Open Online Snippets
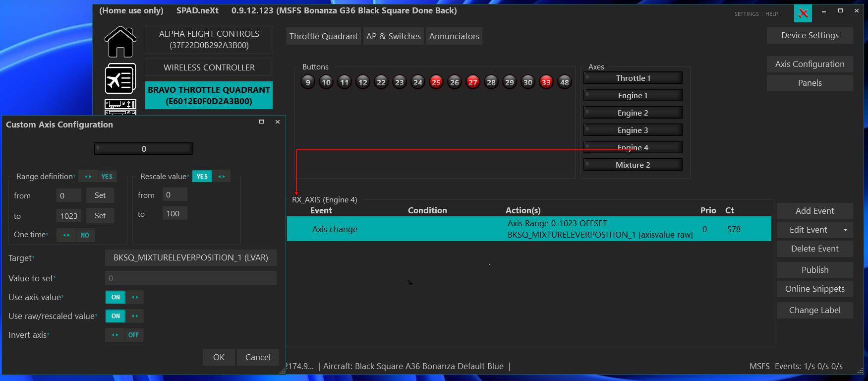This screenshot has height=381, width=868. click(x=815, y=289)
